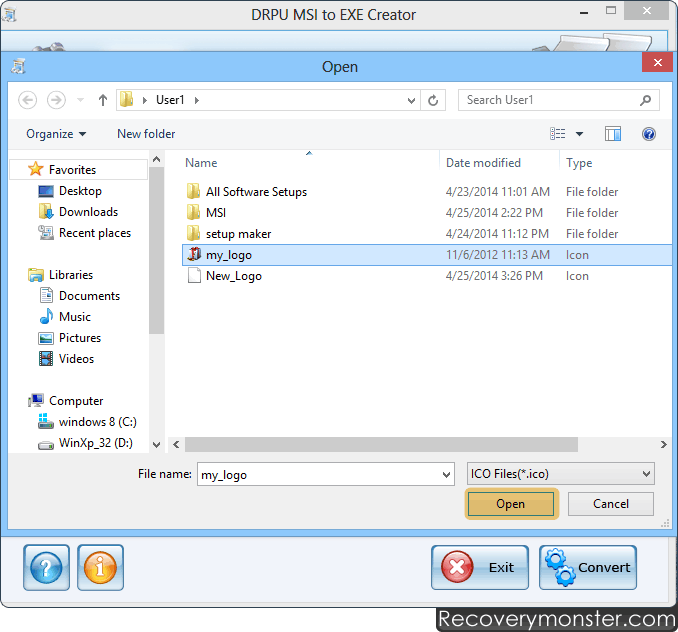This screenshot has height=632, width=678.
Task: Sort by Name column header
Action: click(201, 163)
